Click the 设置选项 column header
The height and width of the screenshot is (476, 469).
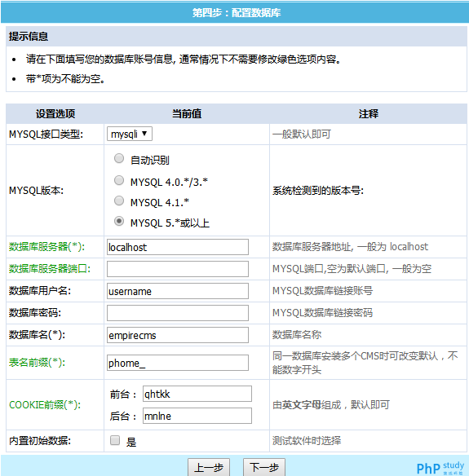pyautogui.click(x=55, y=114)
